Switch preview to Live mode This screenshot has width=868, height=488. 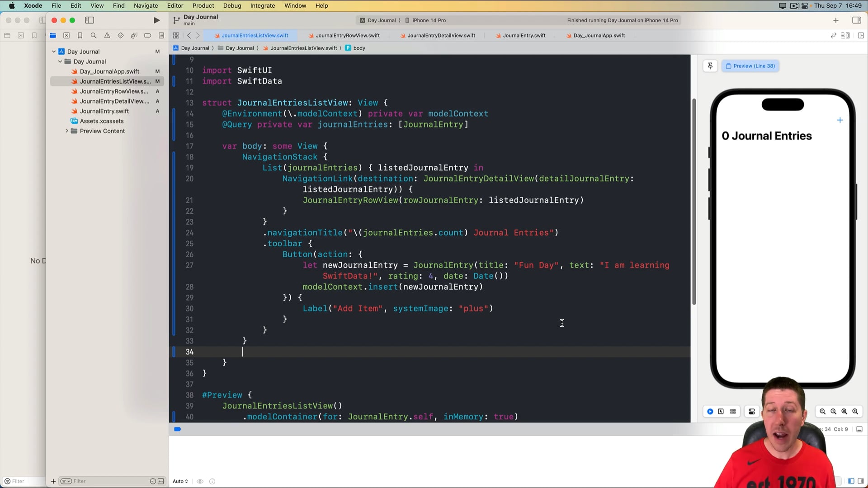710,412
